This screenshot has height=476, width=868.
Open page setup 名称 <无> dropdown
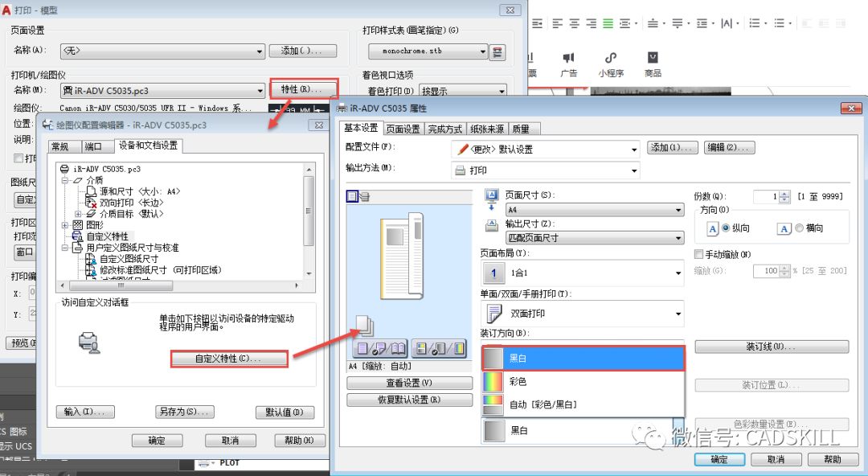pyautogui.click(x=162, y=51)
